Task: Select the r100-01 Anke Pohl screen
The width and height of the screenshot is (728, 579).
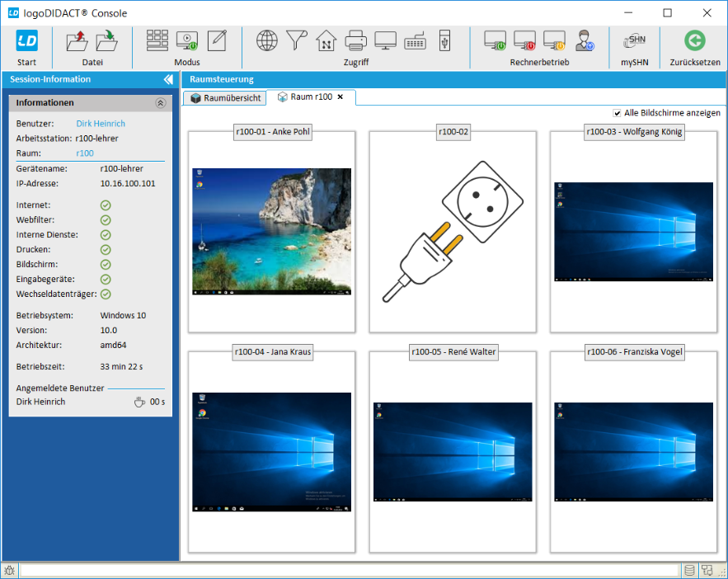Action: pyautogui.click(x=271, y=232)
